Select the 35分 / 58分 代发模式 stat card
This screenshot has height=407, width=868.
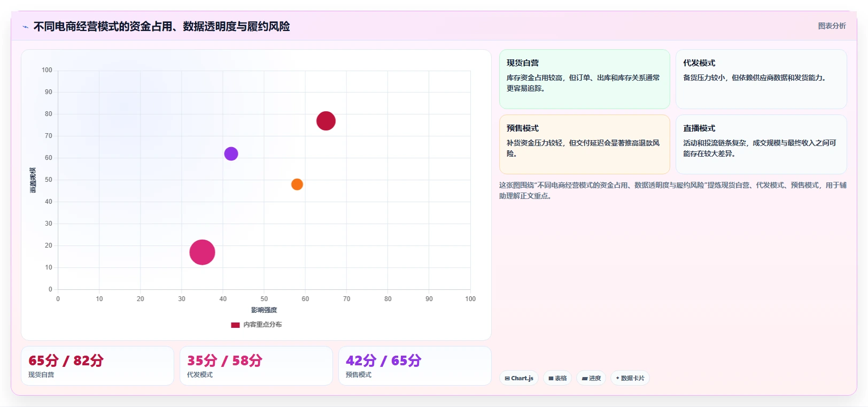click(x=256, y=366)
